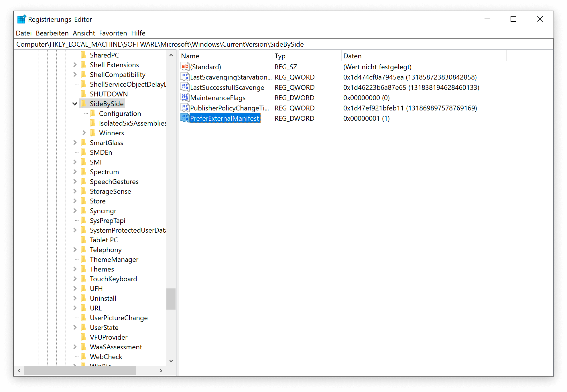Click the DWORD icon of PreferExternalManifest
Screen dimensions: 567x392
coord(184,118)
